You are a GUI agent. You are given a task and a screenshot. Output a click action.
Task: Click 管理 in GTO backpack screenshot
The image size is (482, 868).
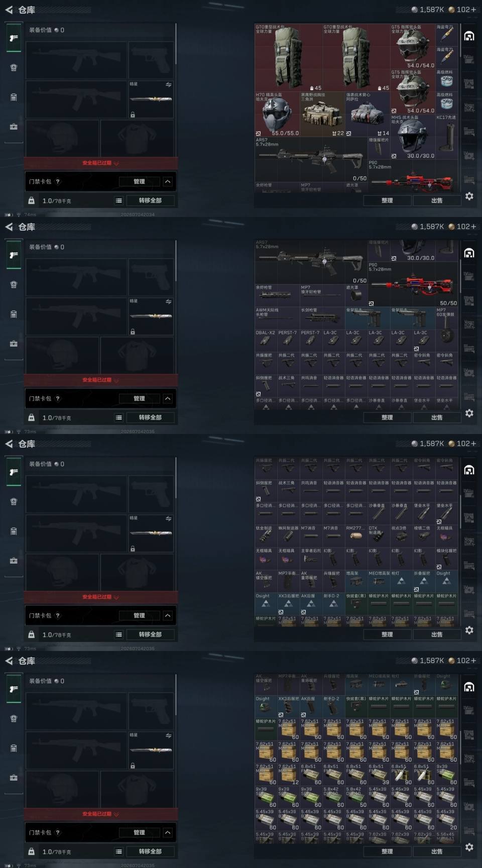point(139,181)
